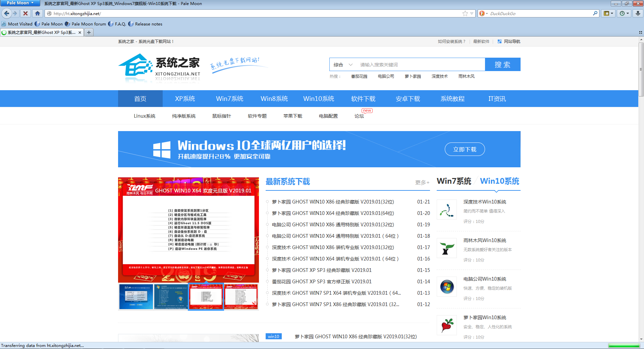This screenshot has height=349, width=644.
Task: Open the Linux系统 sub-navigation link
Action: pos(145,116)
